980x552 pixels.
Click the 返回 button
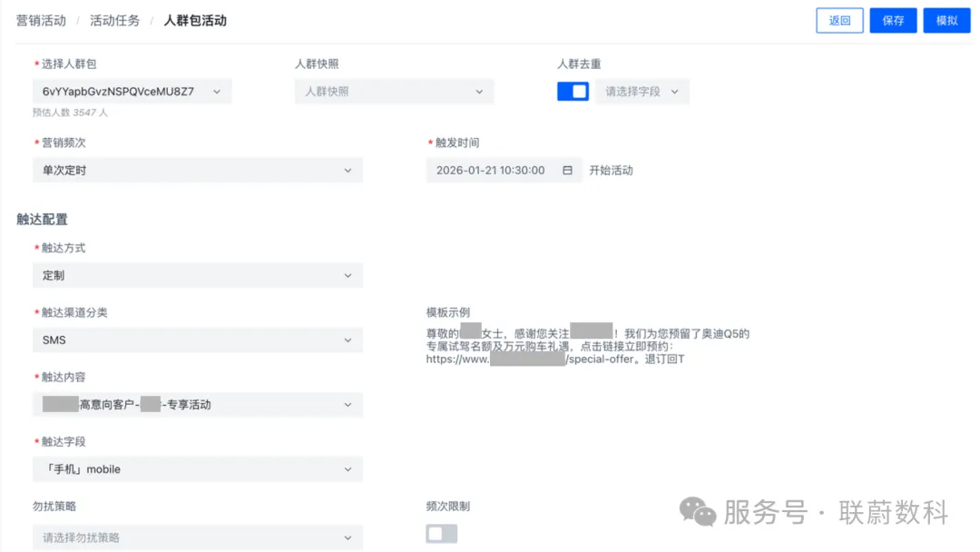838,20
